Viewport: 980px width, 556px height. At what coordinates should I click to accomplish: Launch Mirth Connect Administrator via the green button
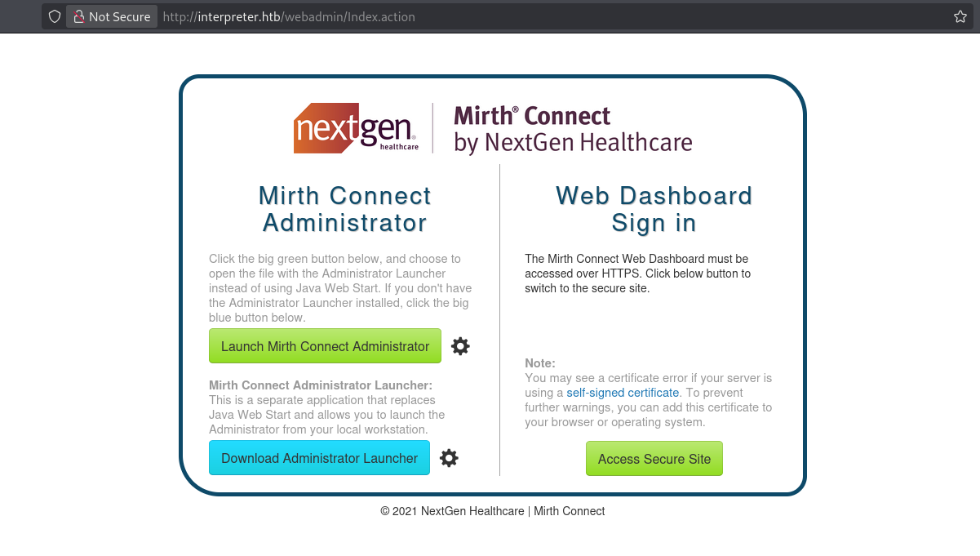click(x=325, y=346)
